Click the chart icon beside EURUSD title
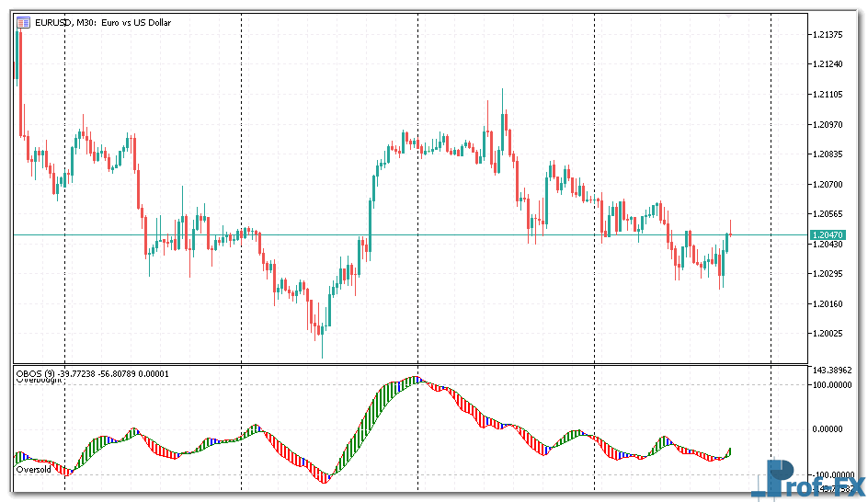868x502 pixels. point(23,21)
